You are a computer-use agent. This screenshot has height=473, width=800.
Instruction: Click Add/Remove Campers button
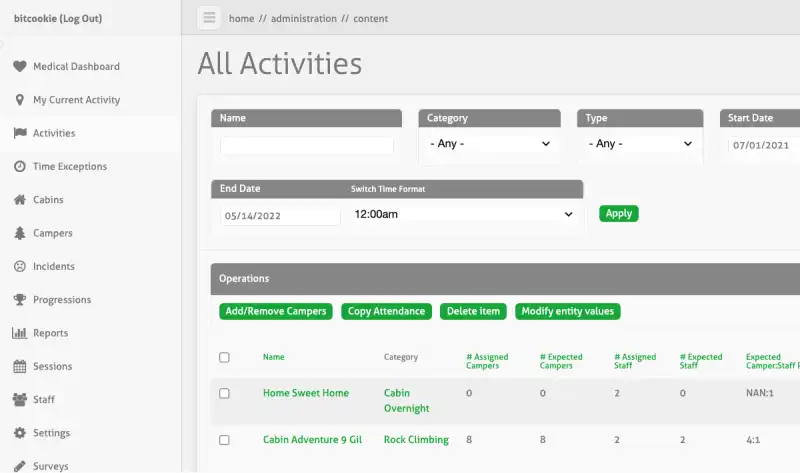click(x=276, y=311)
